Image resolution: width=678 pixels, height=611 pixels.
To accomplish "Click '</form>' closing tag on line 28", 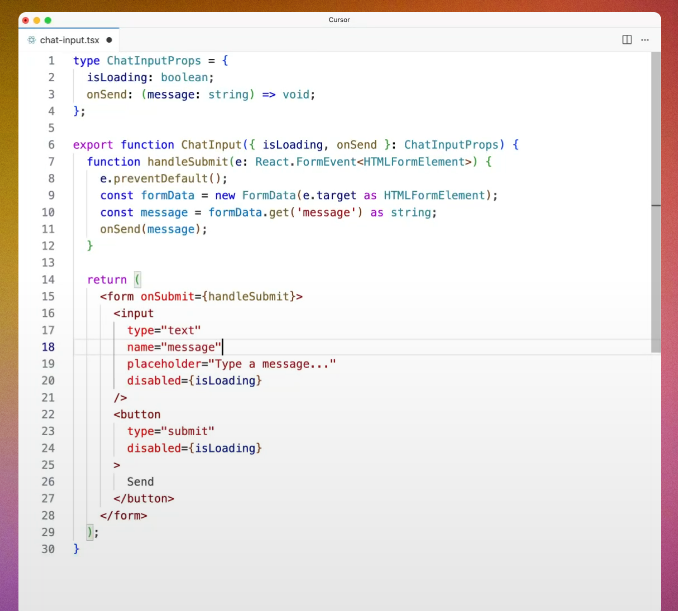I will 123,516.
